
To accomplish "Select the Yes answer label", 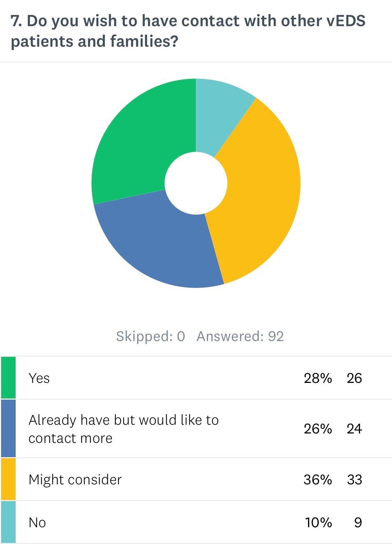I will click(x=39, y=378).
